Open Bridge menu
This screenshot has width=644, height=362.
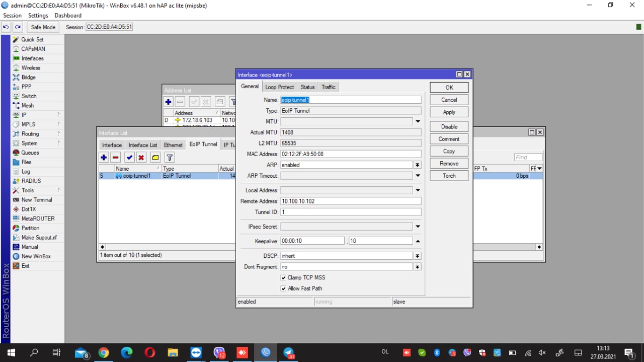(28, 78)
